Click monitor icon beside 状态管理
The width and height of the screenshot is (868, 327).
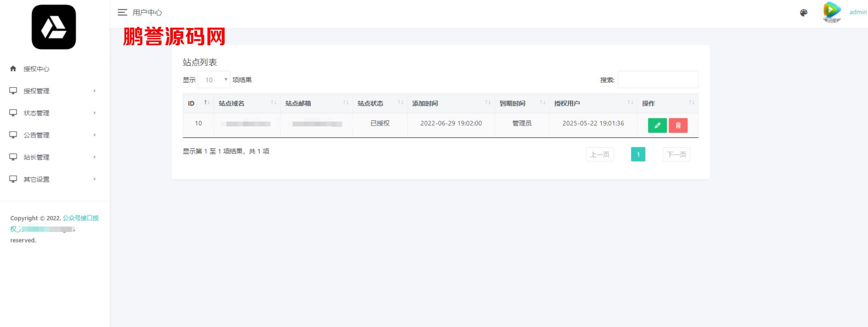(x=13, y=113)
